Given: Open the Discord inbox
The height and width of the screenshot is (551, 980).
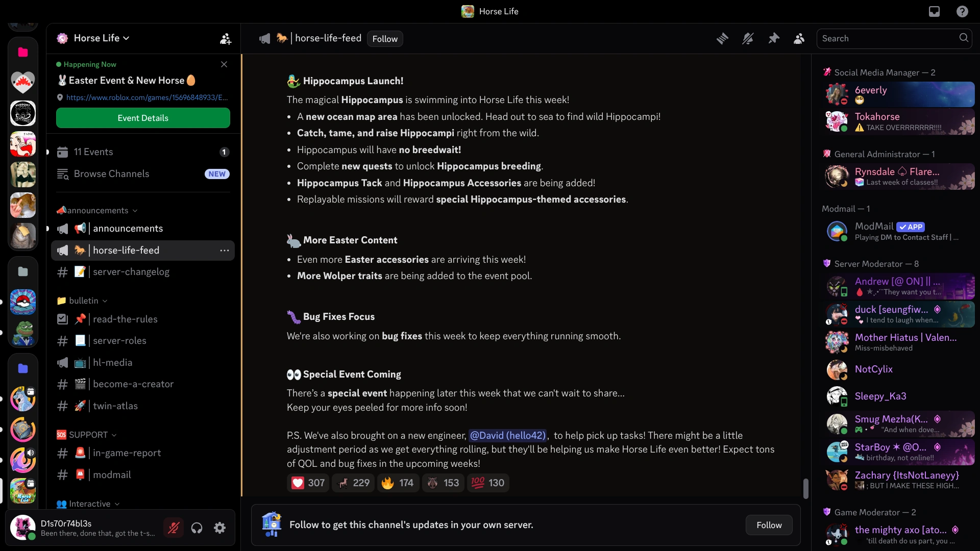Looking at the screenshot, I should [x=934, y=11].
